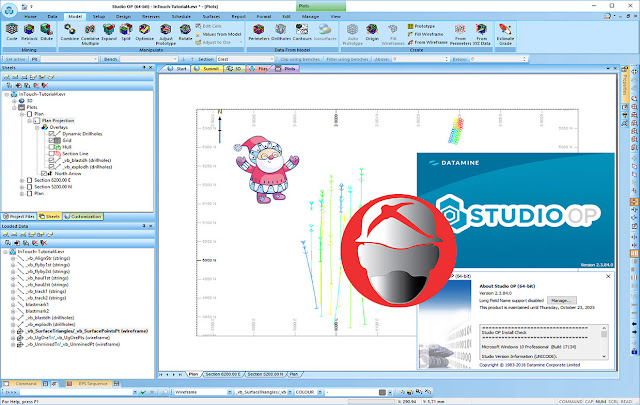Screen dimensions: 640x405
Task: Pin the Loaded Data panel
Action: coord(144,226)
